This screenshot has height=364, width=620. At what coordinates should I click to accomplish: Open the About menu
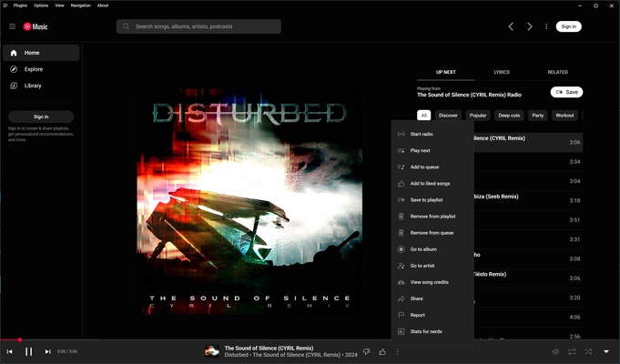tap(103, 5)
